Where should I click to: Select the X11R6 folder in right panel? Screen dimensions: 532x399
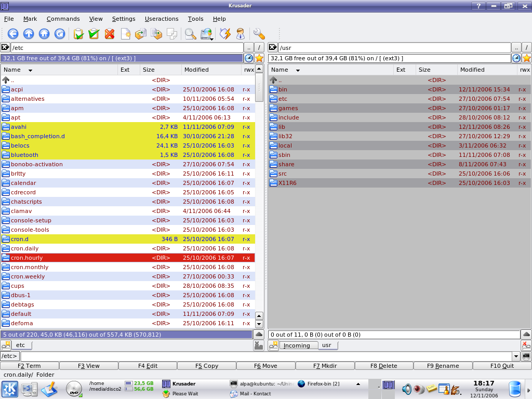[x=400, y=183]
